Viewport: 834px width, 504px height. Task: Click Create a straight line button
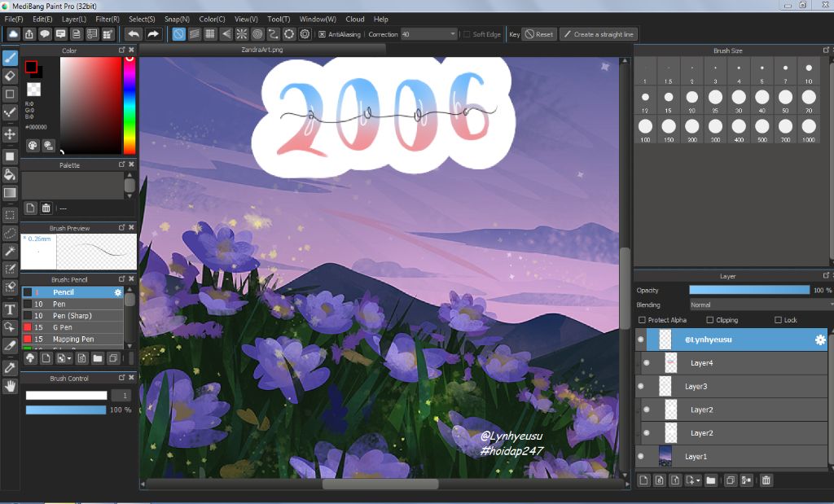pyautogui.click(x=599, y=34)
